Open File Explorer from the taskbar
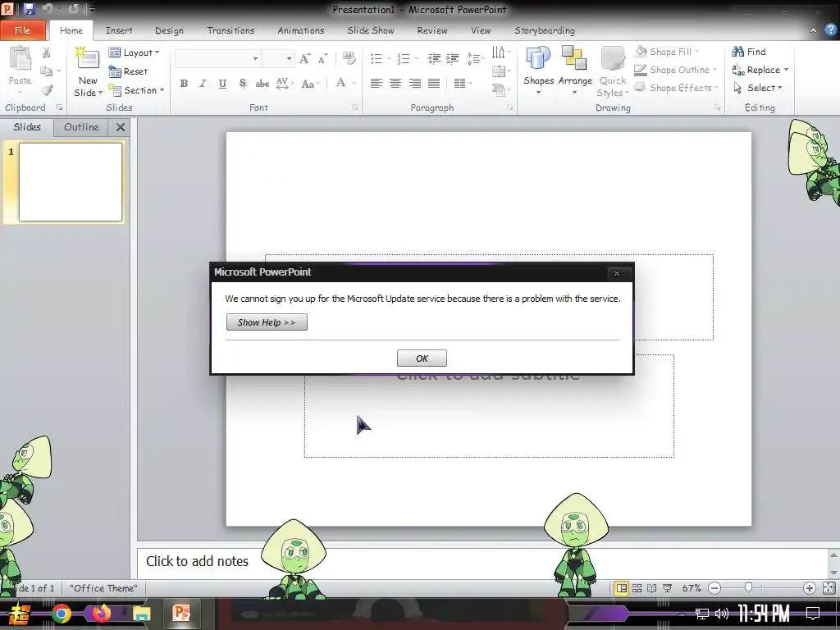The height and width of the screenshot is (630, 840). coord(141,614)
